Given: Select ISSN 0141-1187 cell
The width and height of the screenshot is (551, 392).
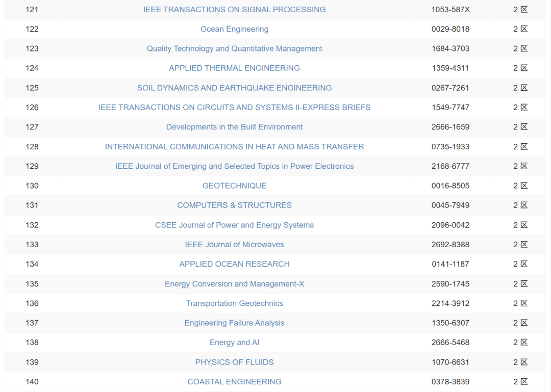Looking at the screenshot, I should pos(450,264).
